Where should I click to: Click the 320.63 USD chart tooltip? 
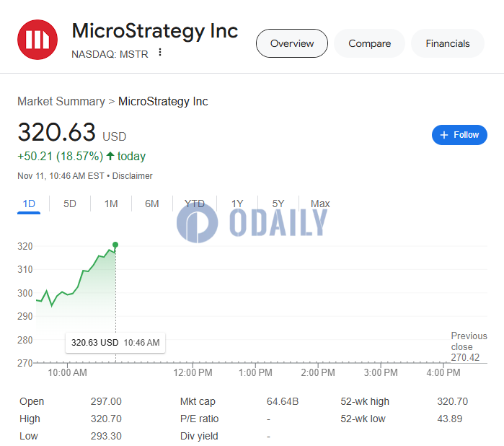[x=115, y=343]
